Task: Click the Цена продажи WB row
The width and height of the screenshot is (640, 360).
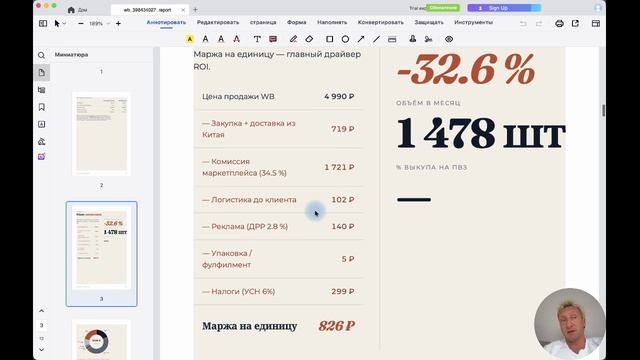Action: 278,97
